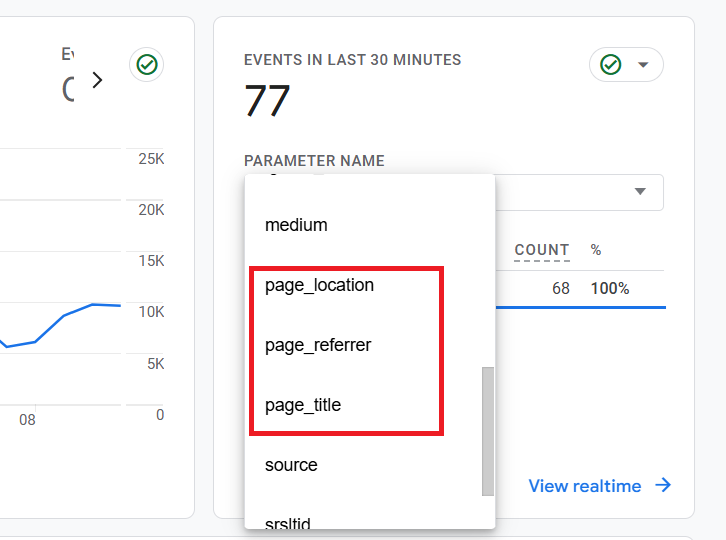Viewport: 726px width, 540px height.
Task: Collapse the Parameter Name dropdown via its arrow
Action: pos(640,192)
